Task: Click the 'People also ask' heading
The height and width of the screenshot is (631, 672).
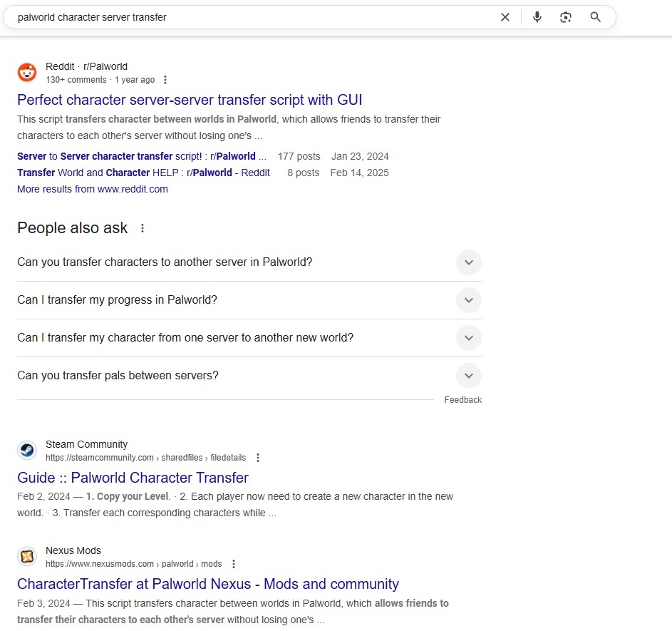Action: coord(73,228)
